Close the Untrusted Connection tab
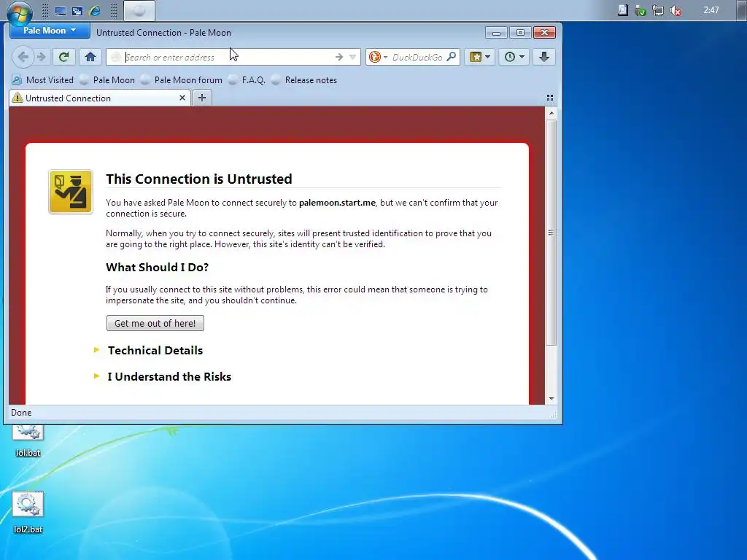 182,98
